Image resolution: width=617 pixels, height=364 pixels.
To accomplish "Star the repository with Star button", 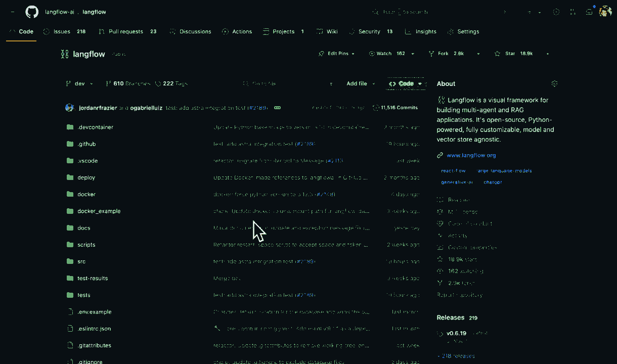I will click(x=513, y=54).
